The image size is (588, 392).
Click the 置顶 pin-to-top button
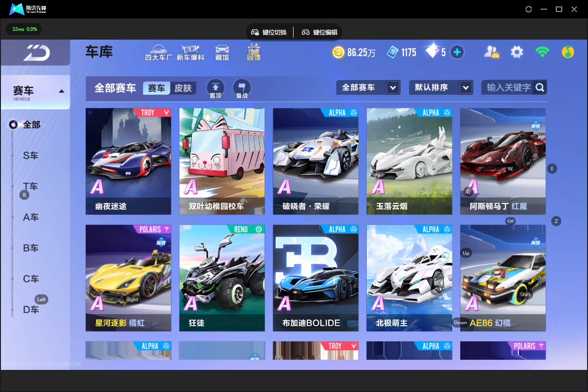(x=215, y=88)
